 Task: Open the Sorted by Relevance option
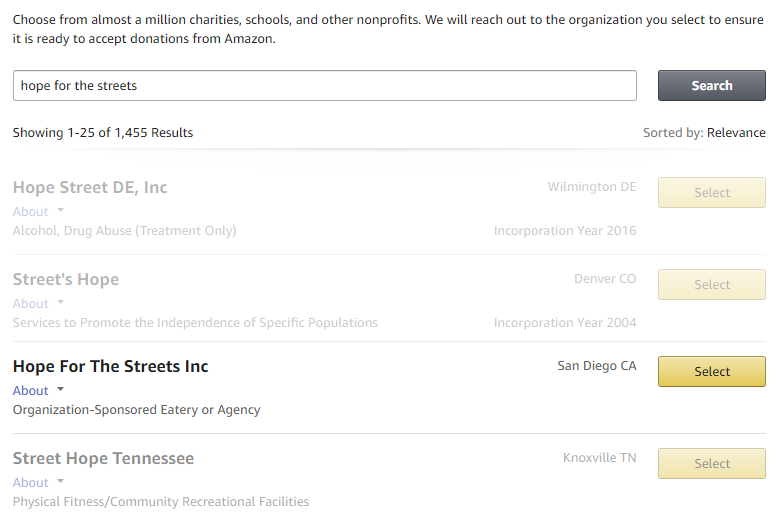[735, 133]
